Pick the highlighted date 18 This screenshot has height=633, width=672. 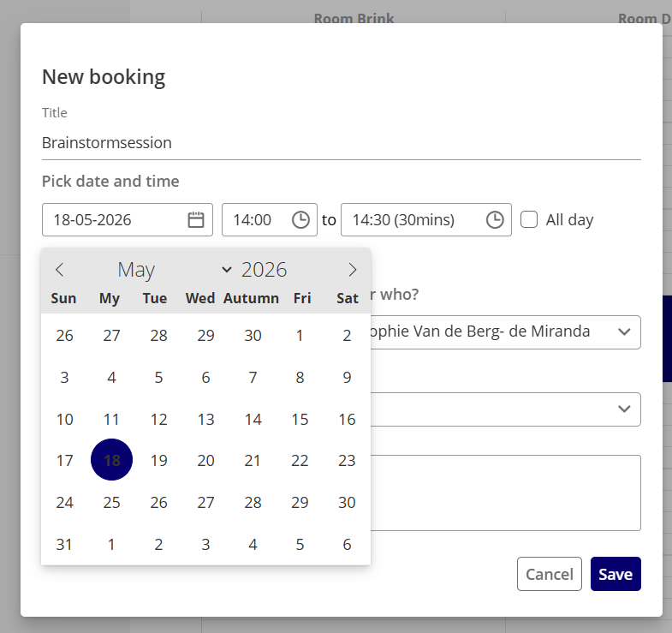(111, 460)
